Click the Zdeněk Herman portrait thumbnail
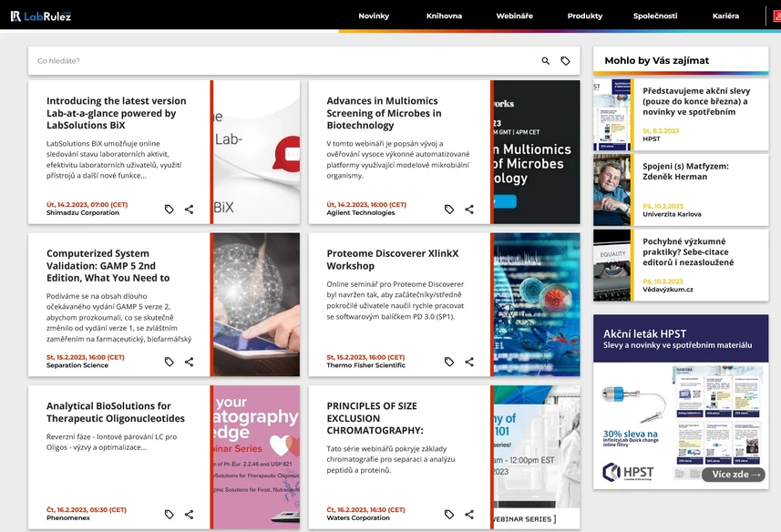 (611, 189)
